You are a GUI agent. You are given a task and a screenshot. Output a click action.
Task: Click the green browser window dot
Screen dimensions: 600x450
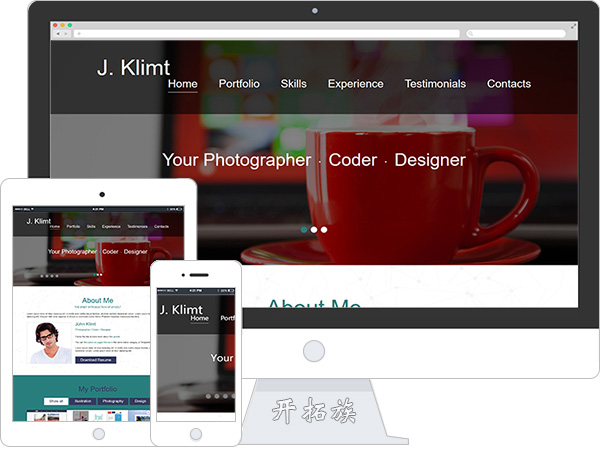(70, 25)
